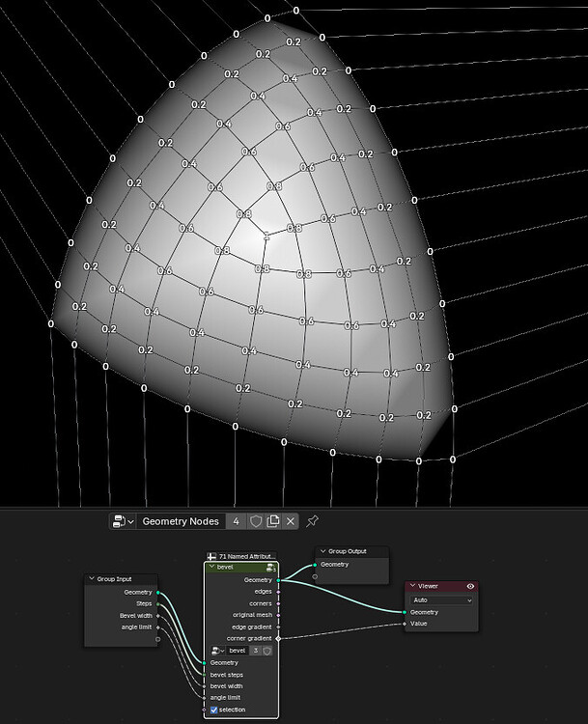
Task: Click Viewer node Geometry input socket
Action: pos(405,612)
